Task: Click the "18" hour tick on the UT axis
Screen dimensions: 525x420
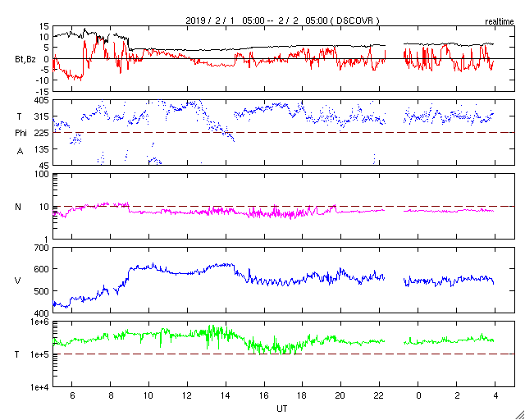Action: (x=303, y=396)
